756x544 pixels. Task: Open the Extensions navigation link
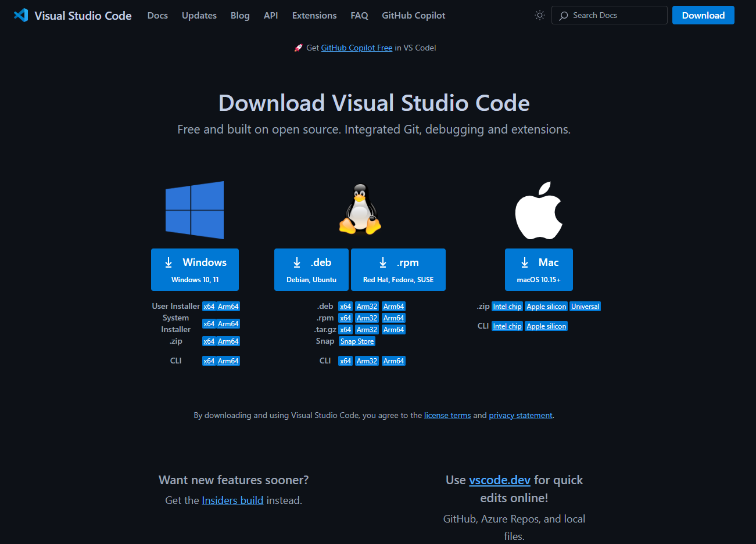[314, 15]
